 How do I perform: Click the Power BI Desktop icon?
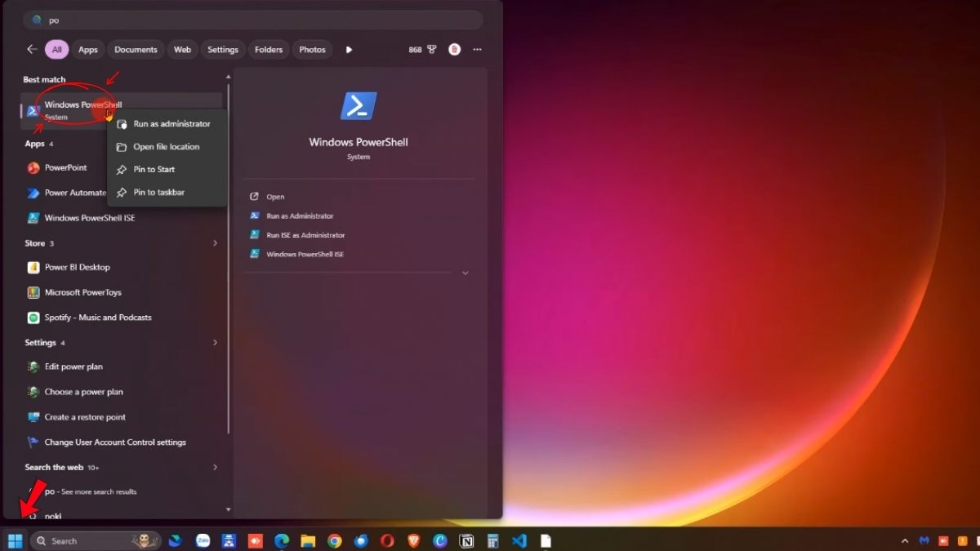pos(33,267)
